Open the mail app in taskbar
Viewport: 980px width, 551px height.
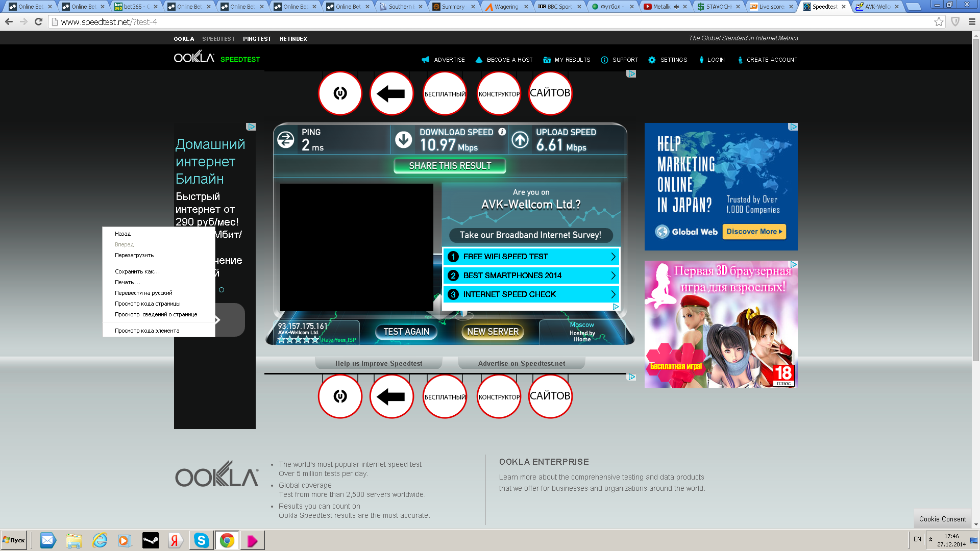tap(48, 540)
